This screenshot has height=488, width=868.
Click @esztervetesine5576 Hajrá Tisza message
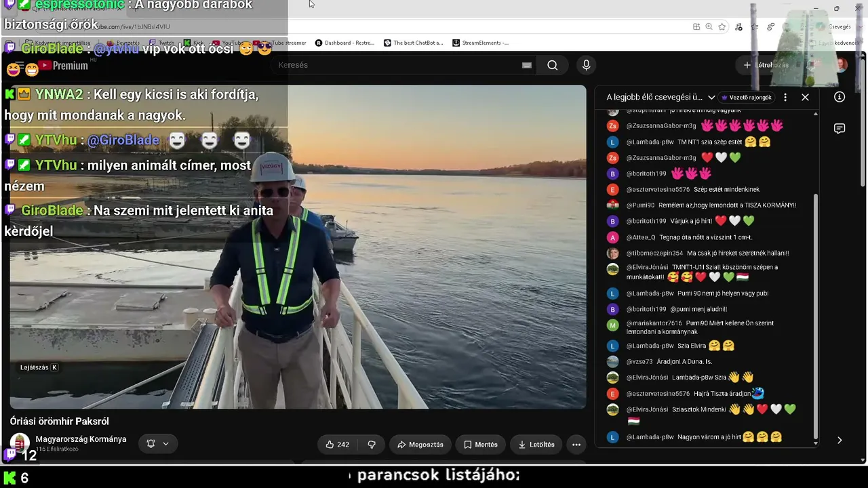point(695,393)
